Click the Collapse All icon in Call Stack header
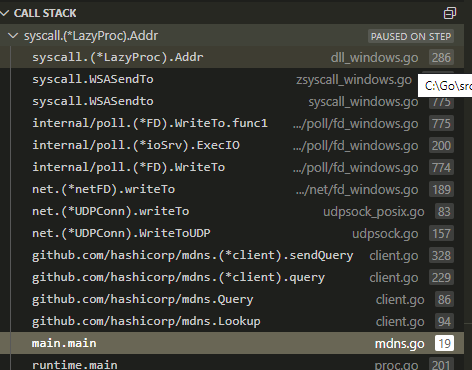This screenshot has width=472, height=370. coord(450,13)
